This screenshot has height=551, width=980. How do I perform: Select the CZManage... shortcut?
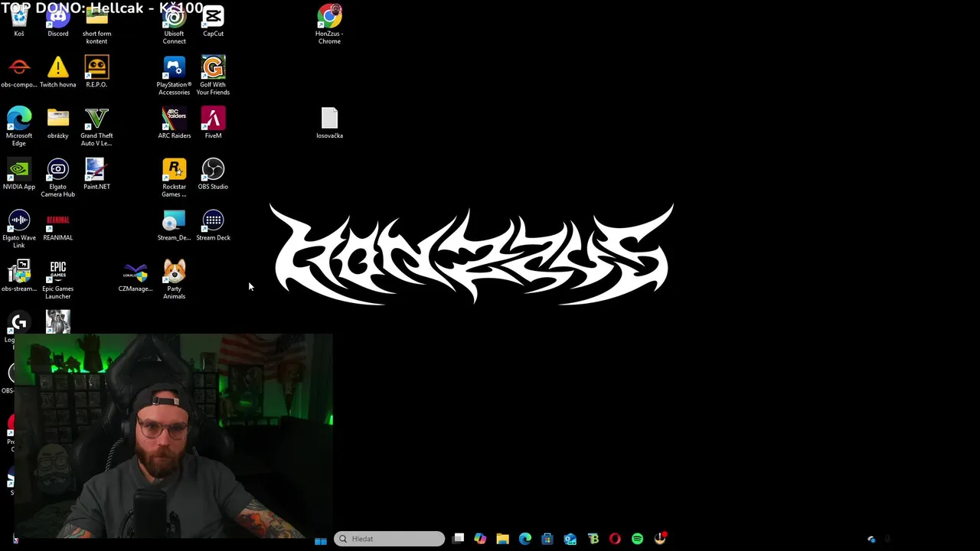(x=136, y=276)
